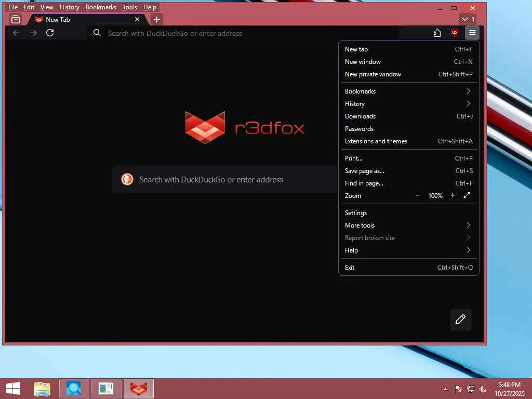The width and height of the screenshot is (532, 399).
Task: Open the list all tabs dropdown
Action: click(468, 19)
